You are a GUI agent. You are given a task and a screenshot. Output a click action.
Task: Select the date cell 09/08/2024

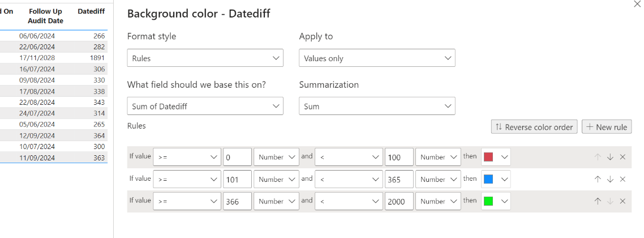(x=37, y=80)
